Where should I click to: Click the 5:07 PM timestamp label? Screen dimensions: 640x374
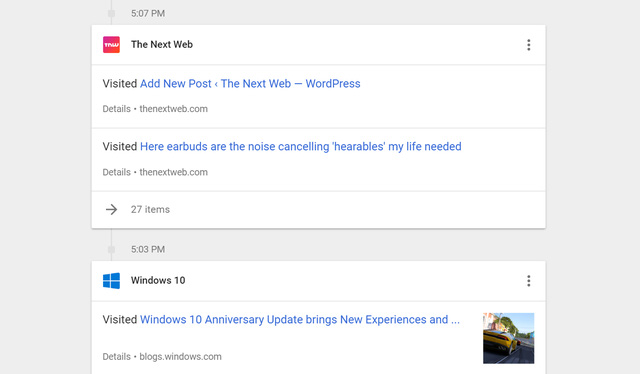(x=148, y=13)
